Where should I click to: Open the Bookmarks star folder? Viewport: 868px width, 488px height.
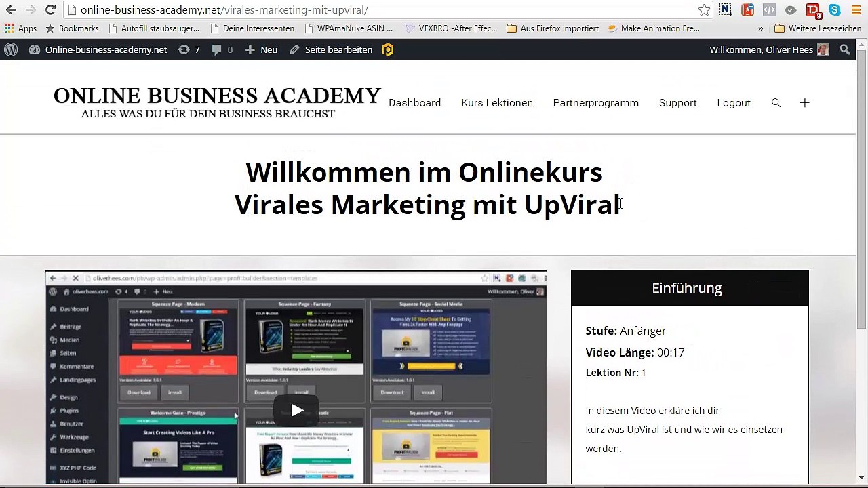click(72, 28)
